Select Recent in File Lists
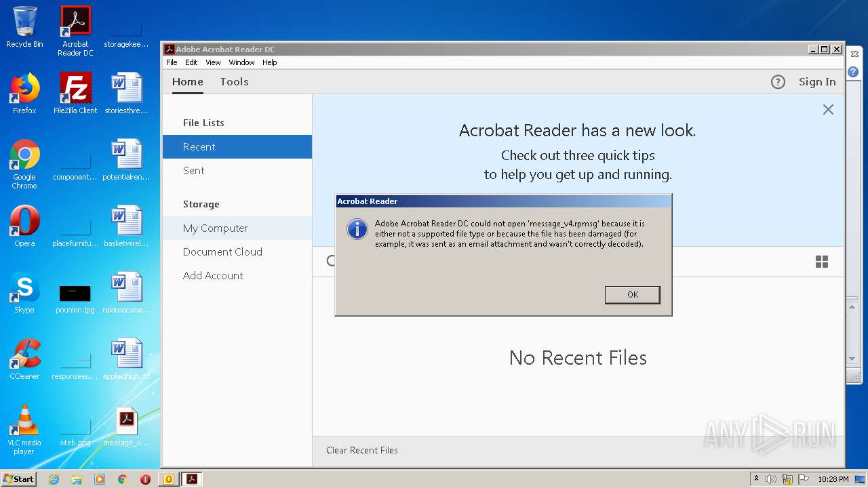Viewport: 868px width, 488px height. (x=237, y=147)
